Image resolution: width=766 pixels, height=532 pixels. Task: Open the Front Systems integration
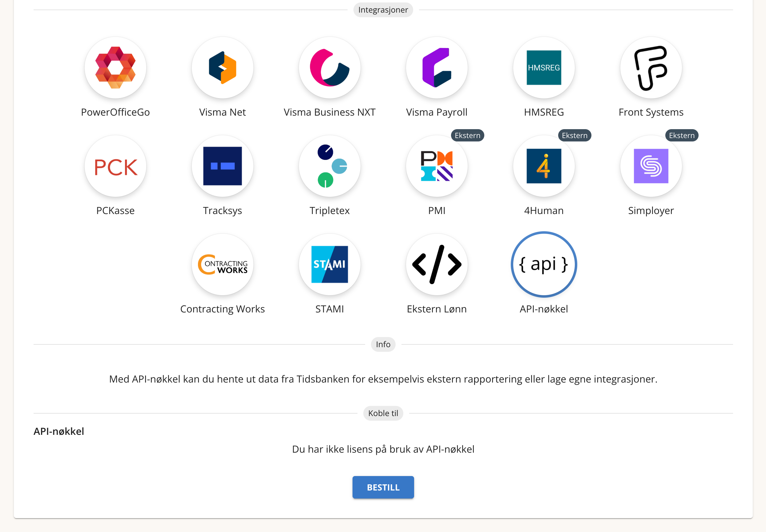(651, 68)
